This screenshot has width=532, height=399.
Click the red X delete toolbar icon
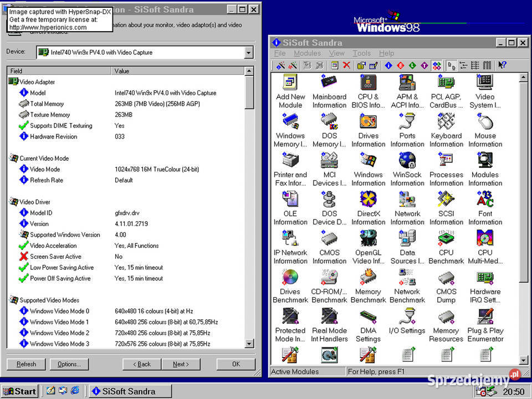346,65
